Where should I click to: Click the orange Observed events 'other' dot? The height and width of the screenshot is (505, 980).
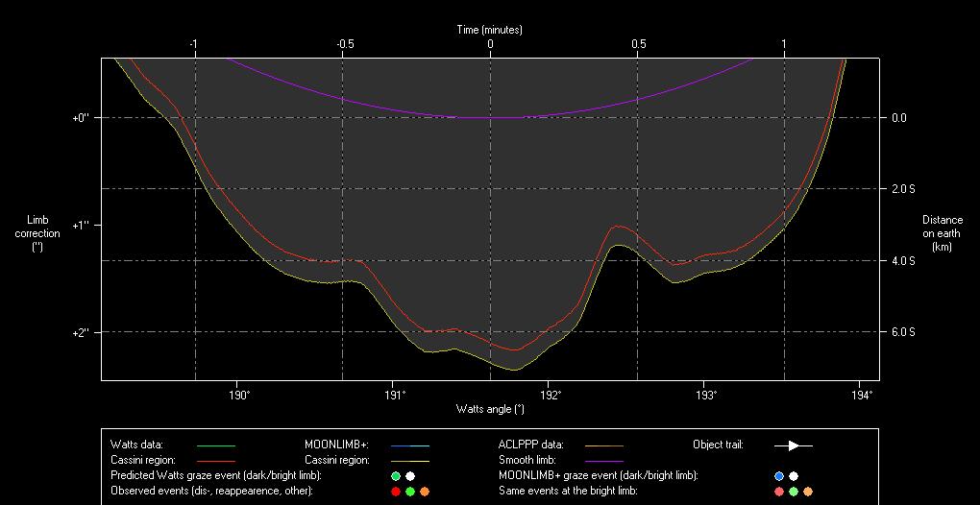(425, 492)
